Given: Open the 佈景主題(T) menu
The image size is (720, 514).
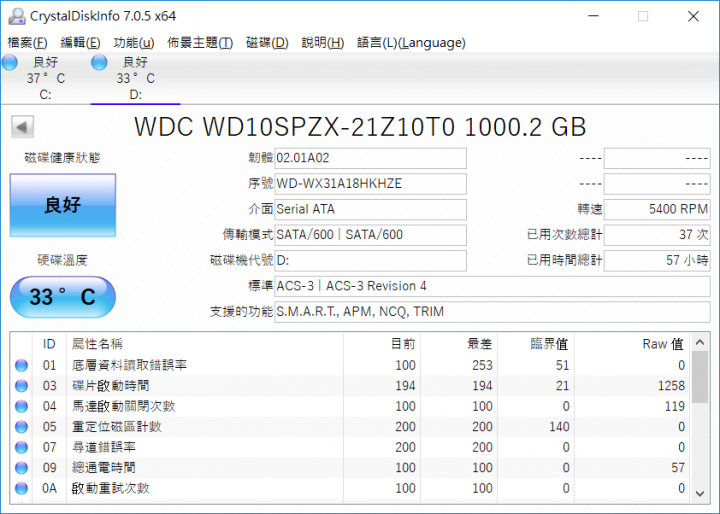Looking at the screenshot, I should coord(200,43).
